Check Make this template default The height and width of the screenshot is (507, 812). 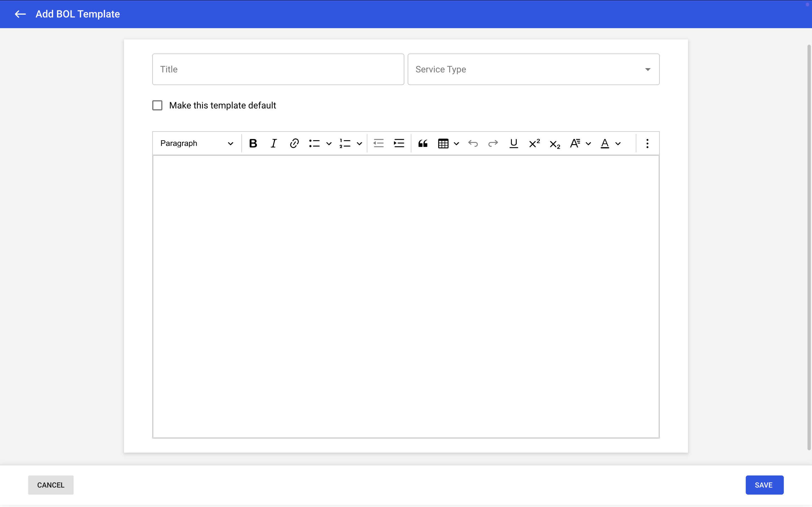point(157,105)
